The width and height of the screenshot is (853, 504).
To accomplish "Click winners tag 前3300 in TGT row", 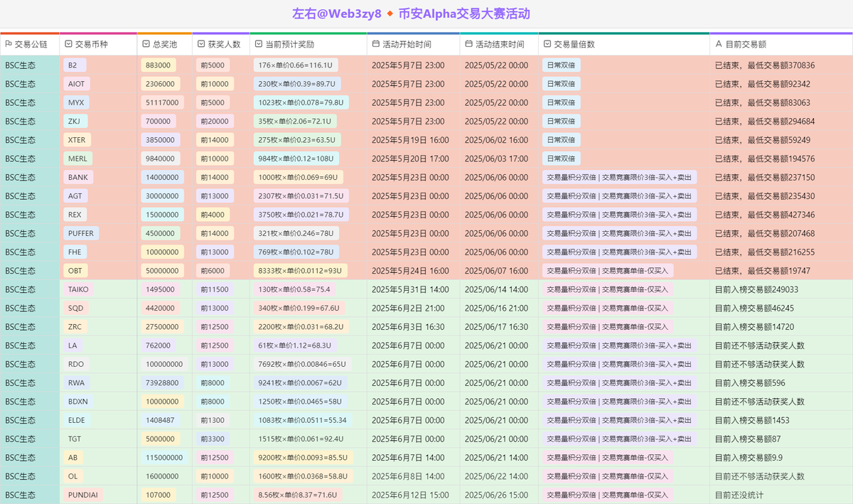I will click(x=213, y=439).
